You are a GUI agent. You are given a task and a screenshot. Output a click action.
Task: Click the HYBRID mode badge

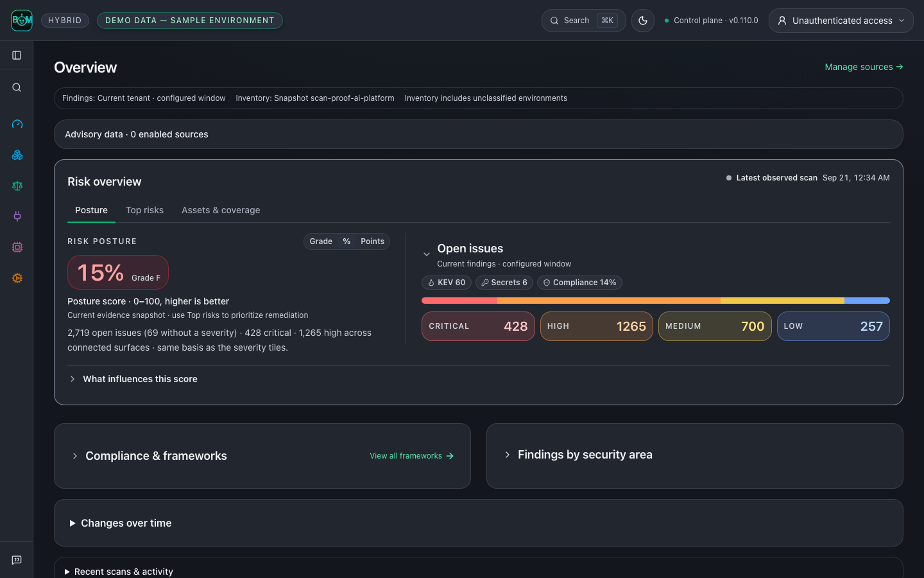[x=65, y=21]
